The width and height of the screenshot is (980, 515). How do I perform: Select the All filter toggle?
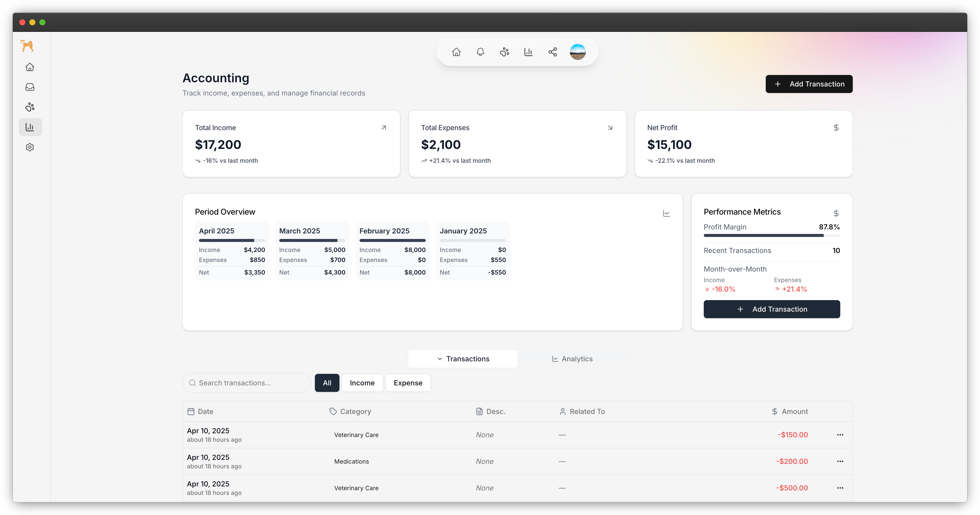coord(327,383)
